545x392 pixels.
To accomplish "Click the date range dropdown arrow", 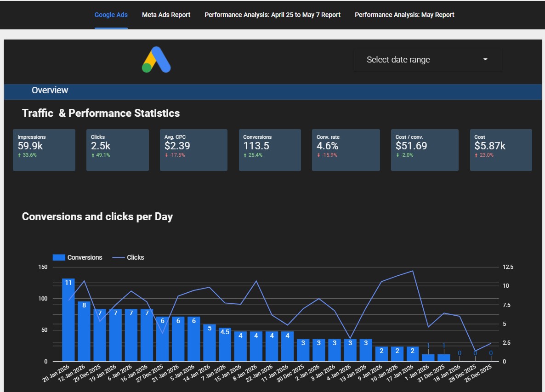I will (485, 60).
